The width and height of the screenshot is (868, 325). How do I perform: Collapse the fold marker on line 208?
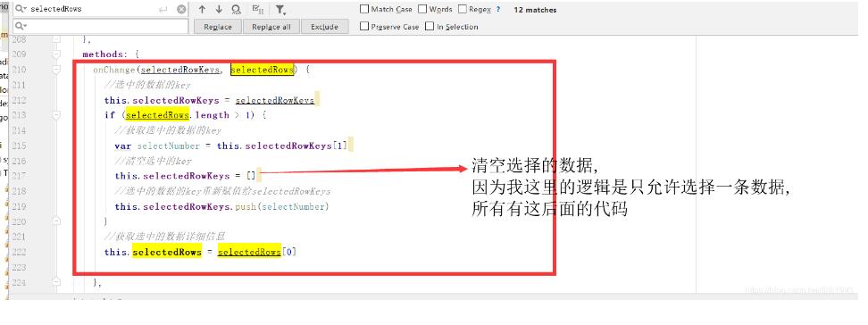(x=56, y=39)
